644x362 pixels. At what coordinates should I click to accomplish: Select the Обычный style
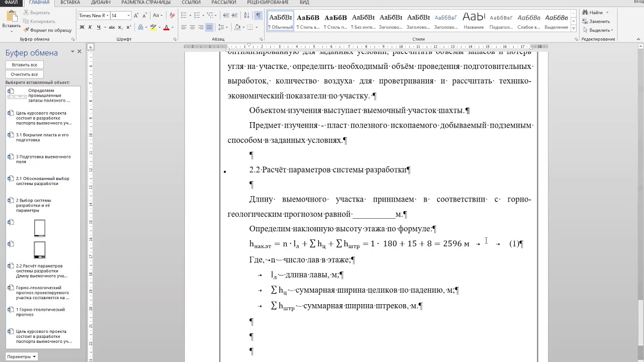[x=280, y=21]
